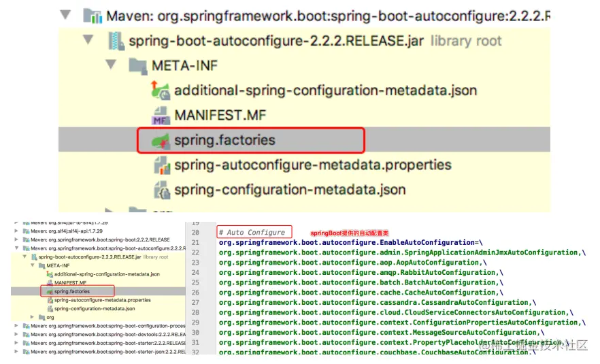Click the SpringApplicationAdminJmxAutoConfiguration line
The width and height of the screenshot is (600, 364).
402,252
